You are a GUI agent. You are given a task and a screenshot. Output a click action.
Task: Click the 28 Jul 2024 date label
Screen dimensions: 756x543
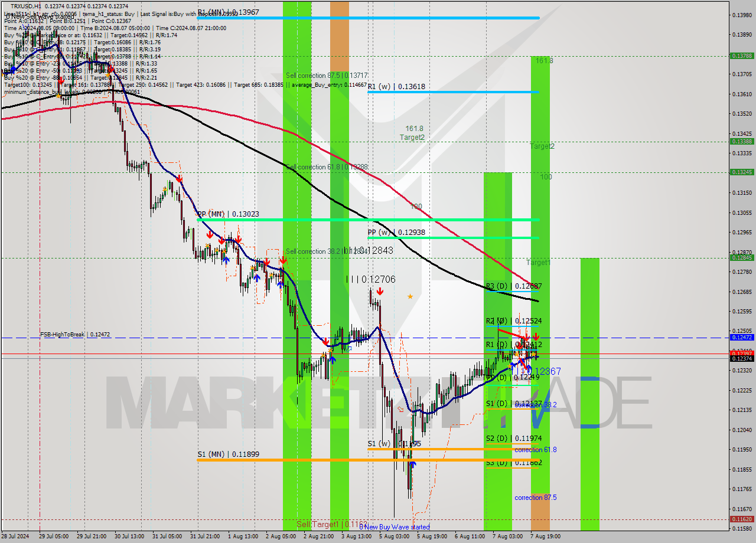(15, 537)
